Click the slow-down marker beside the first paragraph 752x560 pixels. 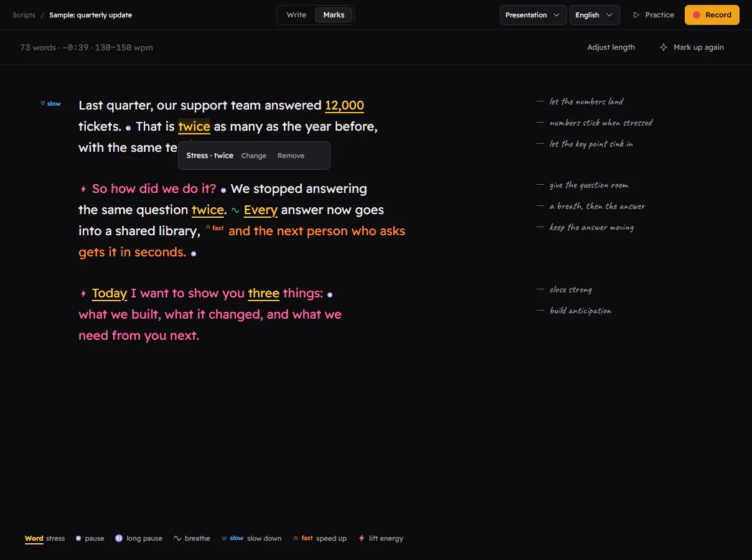click(50, 104)
